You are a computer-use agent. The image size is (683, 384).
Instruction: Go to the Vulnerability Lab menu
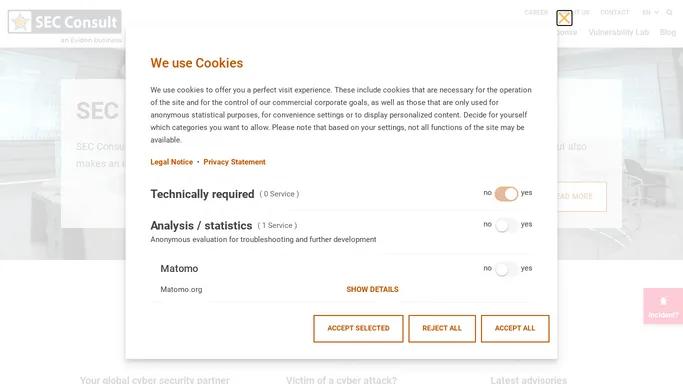pos(619,32)
